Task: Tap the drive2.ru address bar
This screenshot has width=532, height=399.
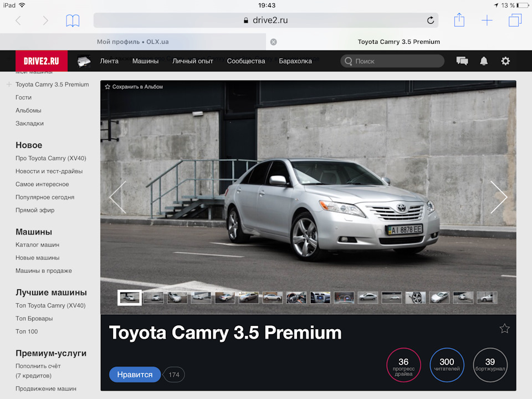Action: coord(265,21)
